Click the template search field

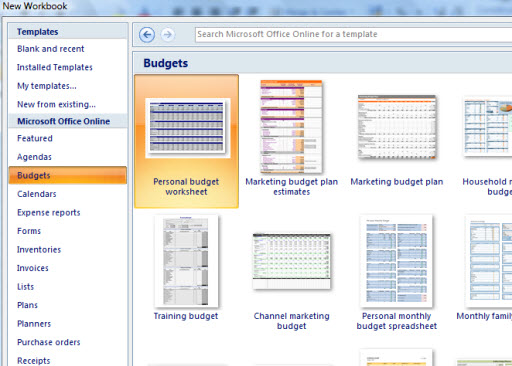click(353, 34)
